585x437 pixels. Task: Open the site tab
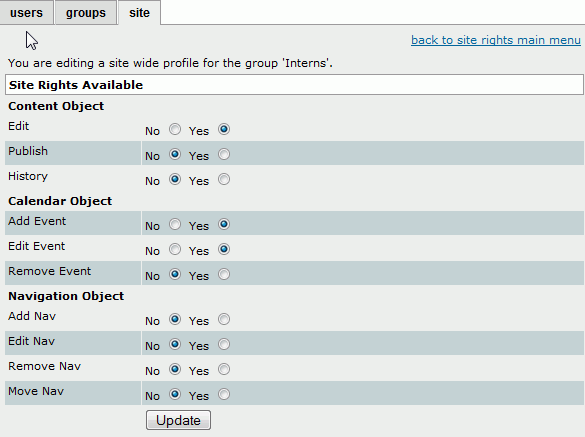coord(139,12)
